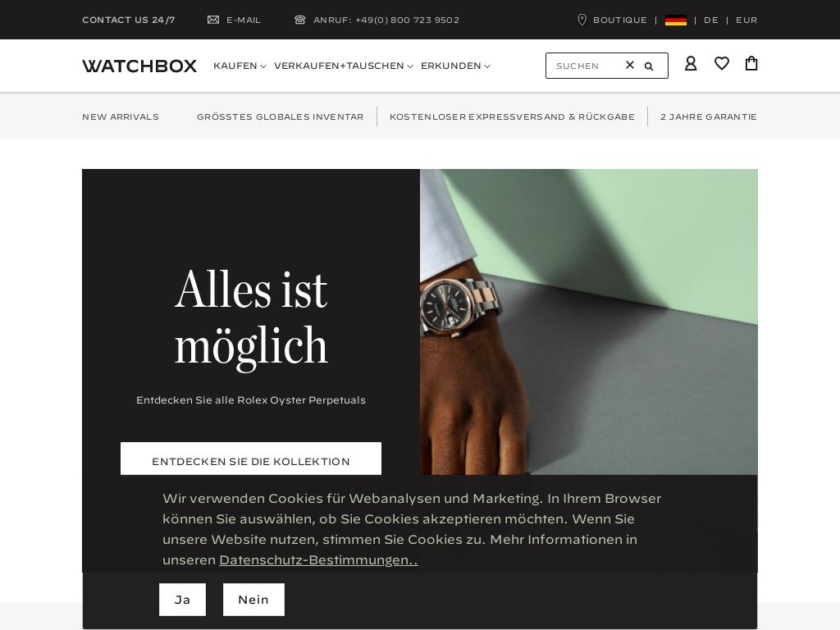Expand the Erkunden dropdown menu

(455, 66)
